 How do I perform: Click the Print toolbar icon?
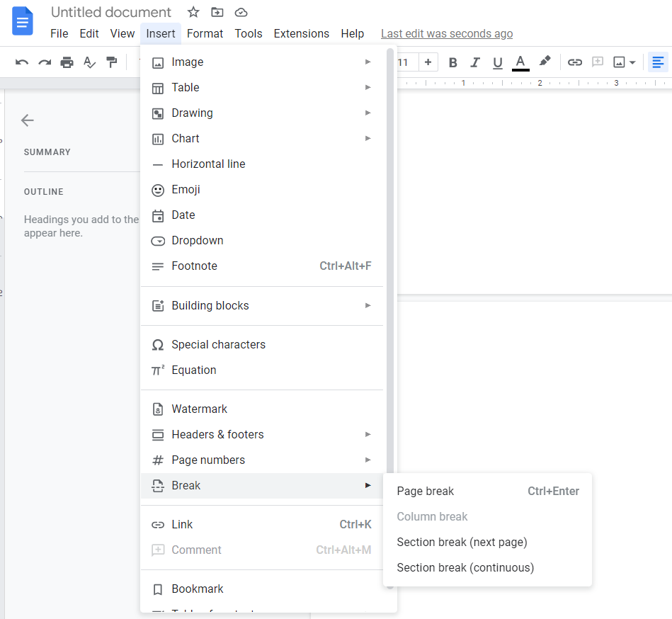tap(67, 62)
